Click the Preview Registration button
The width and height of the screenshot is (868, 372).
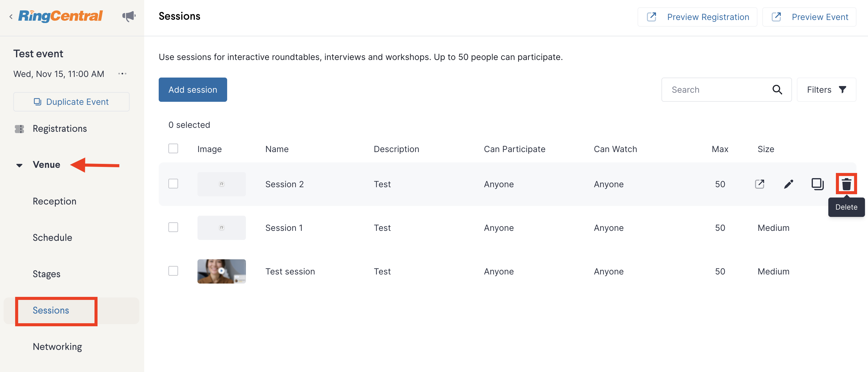coord(697,17)
